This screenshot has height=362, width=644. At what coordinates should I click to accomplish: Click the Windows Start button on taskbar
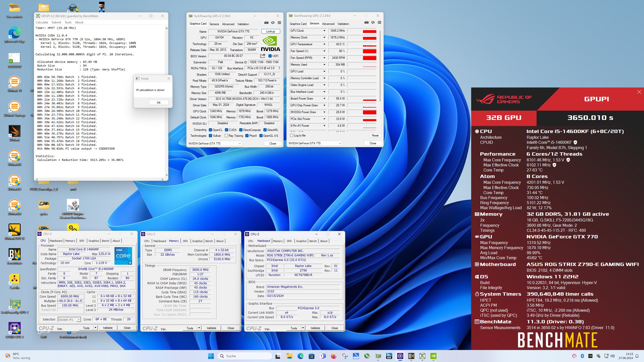coord(211,356)
